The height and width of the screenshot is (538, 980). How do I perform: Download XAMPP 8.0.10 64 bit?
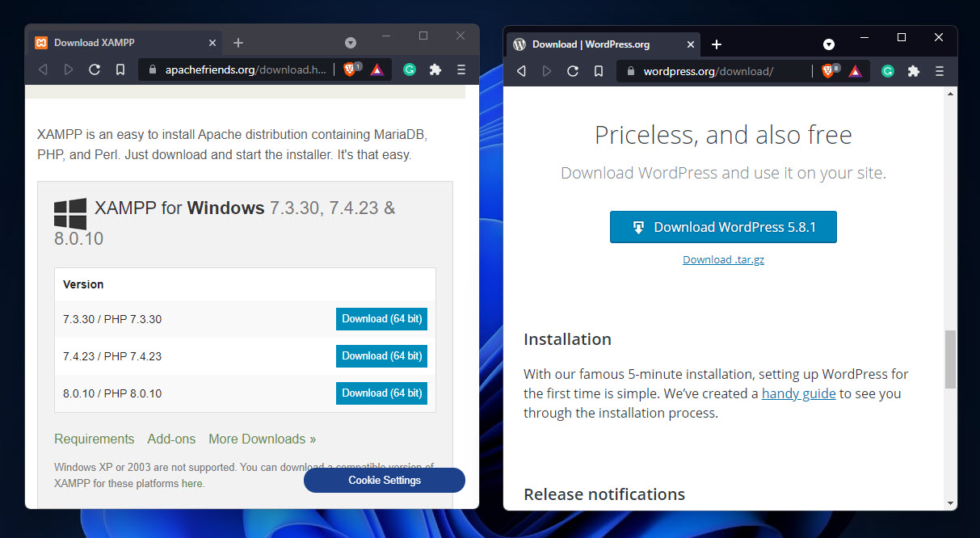(x=381, y=393)
